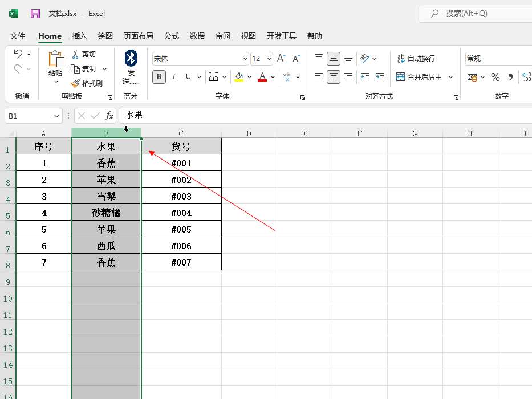Click the decrease indent icon
This screenshot has width=532, height=399.
[x=365, y=77]
